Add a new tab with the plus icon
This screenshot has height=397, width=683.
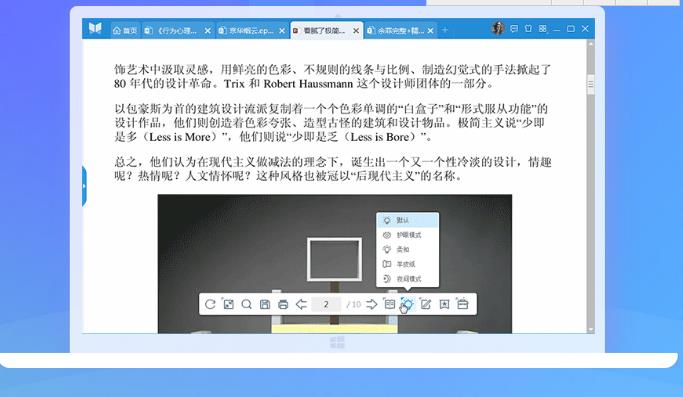445,30
